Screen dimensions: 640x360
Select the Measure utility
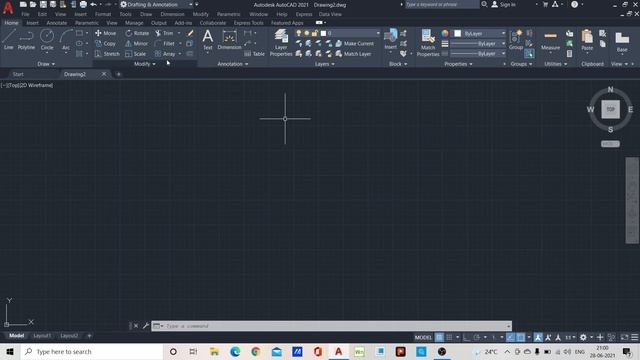(550, 40)
